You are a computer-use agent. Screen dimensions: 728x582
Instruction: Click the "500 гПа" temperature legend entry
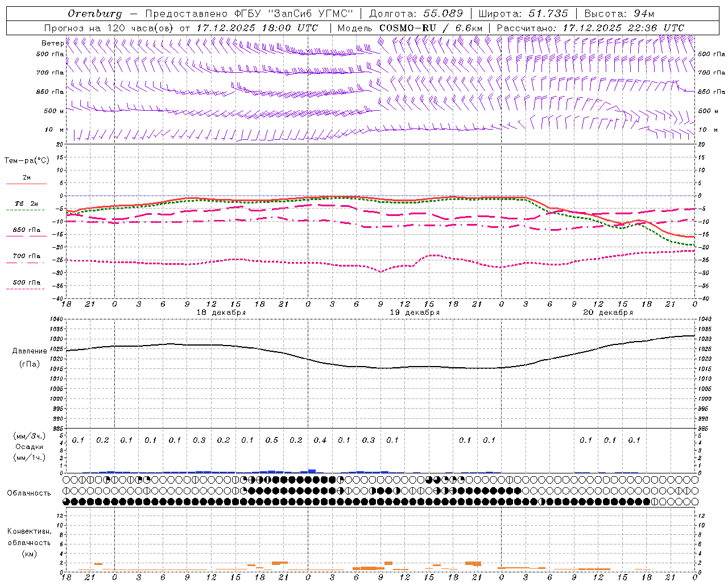click(26, 282)
